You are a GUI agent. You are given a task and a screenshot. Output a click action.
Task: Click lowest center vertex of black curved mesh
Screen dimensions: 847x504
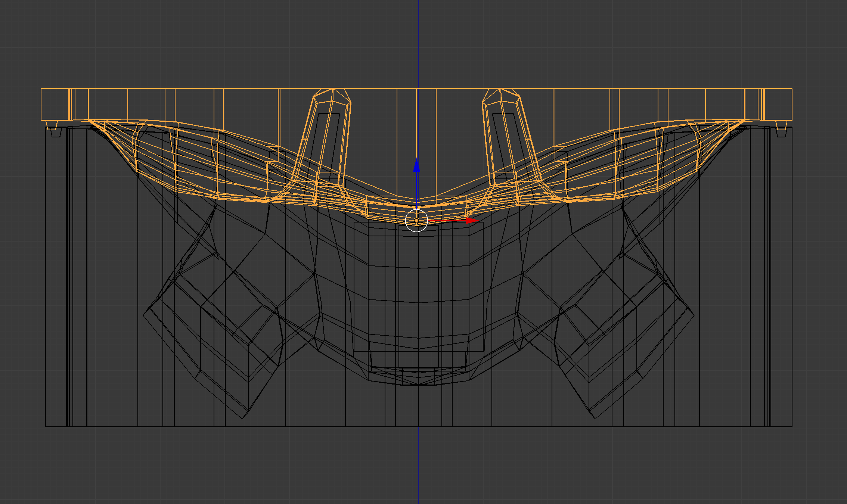(419, 385)
